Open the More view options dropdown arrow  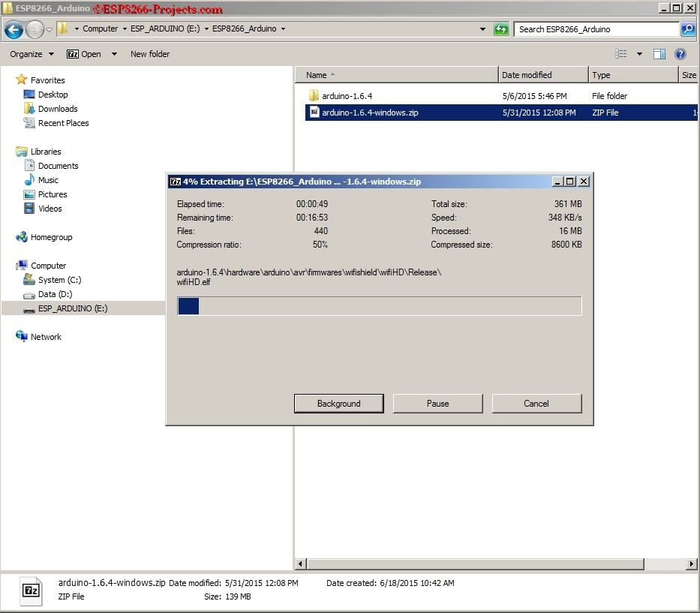pyautogui.click(x=639, y=54)
